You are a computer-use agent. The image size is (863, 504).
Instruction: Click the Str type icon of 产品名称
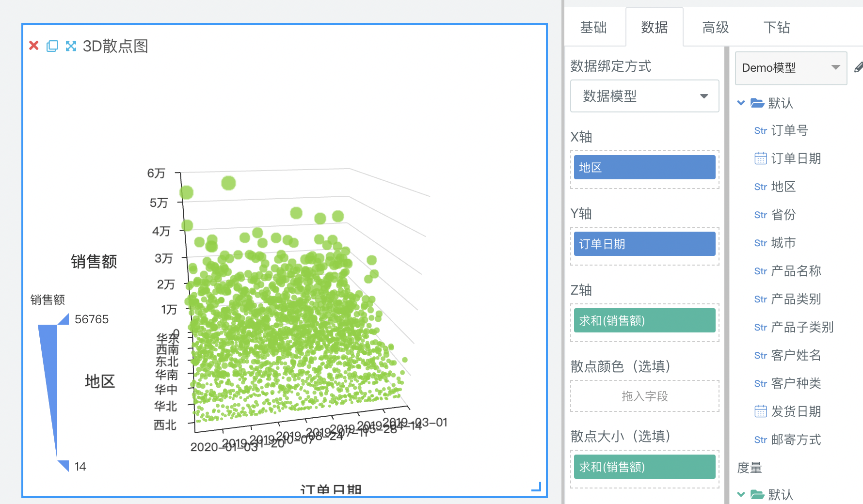[761, 271]
